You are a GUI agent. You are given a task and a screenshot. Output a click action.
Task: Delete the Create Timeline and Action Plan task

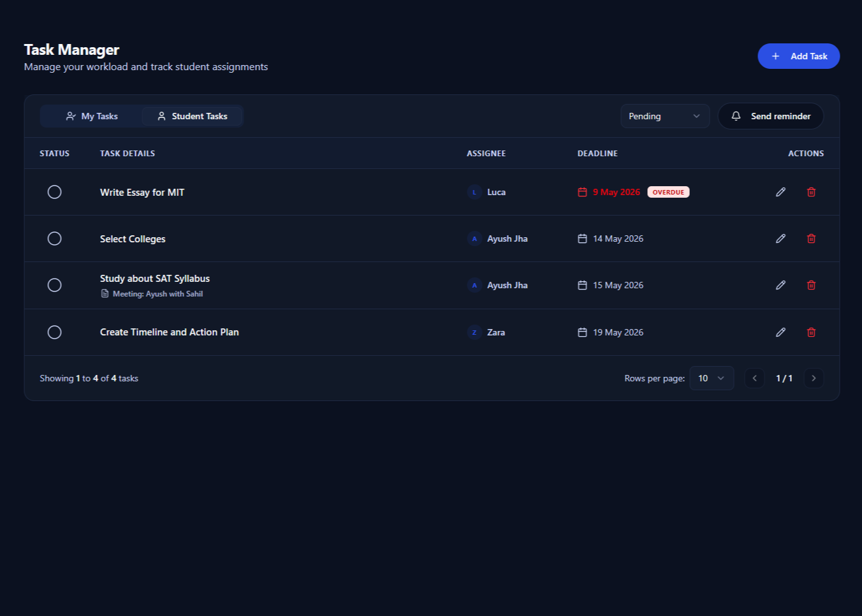(811, 332)
